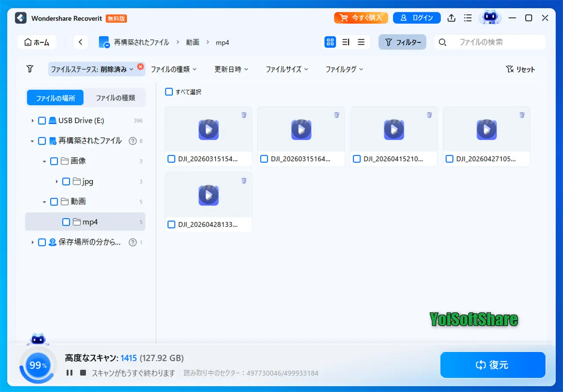Open ファイルの種類 filter dropdown
Image resolution: width=563 pixels, height=392 pixels.
pos(174,69)
